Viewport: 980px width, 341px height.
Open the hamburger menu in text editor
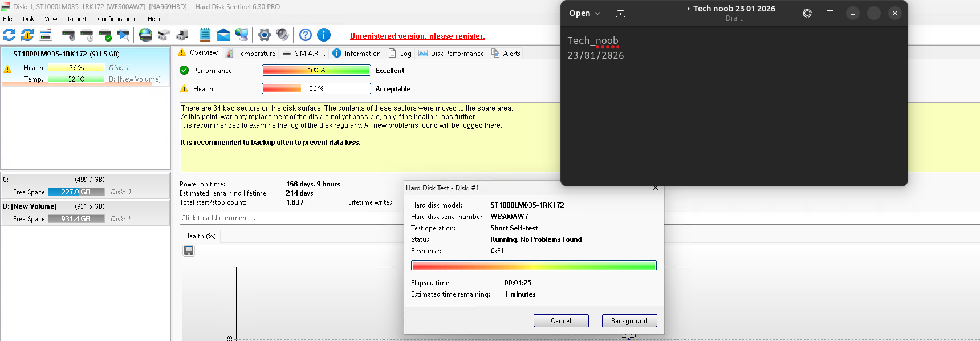829,13
